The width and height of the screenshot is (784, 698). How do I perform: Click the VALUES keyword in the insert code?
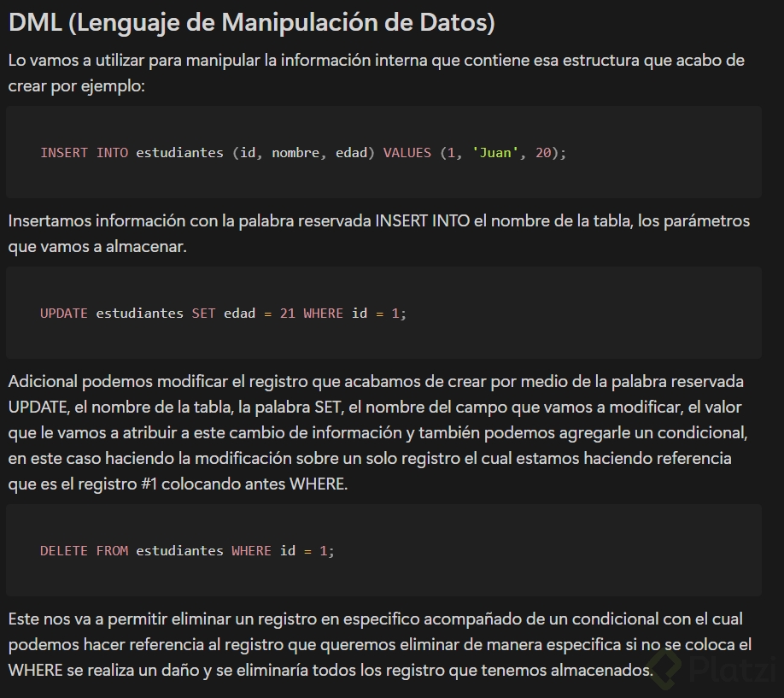(x=407, y=153)
